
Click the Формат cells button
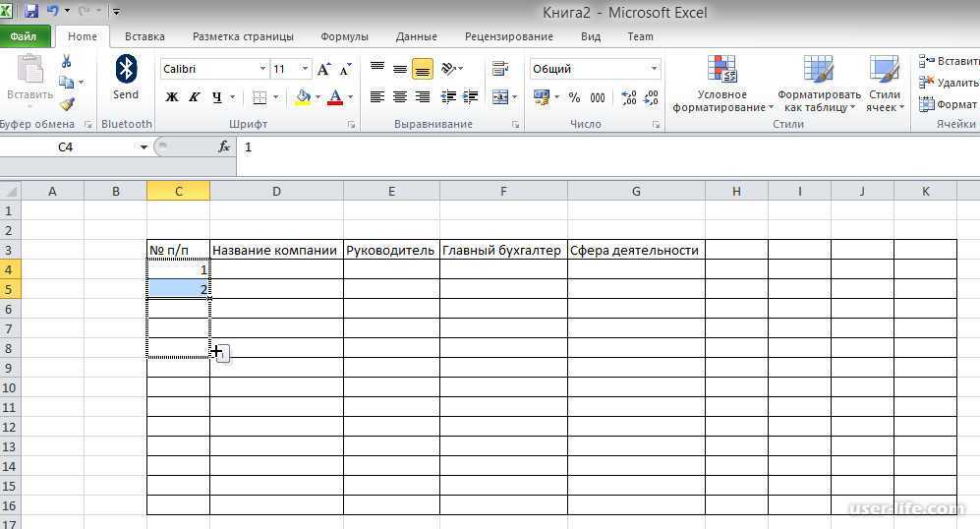[x=949, y=104]
